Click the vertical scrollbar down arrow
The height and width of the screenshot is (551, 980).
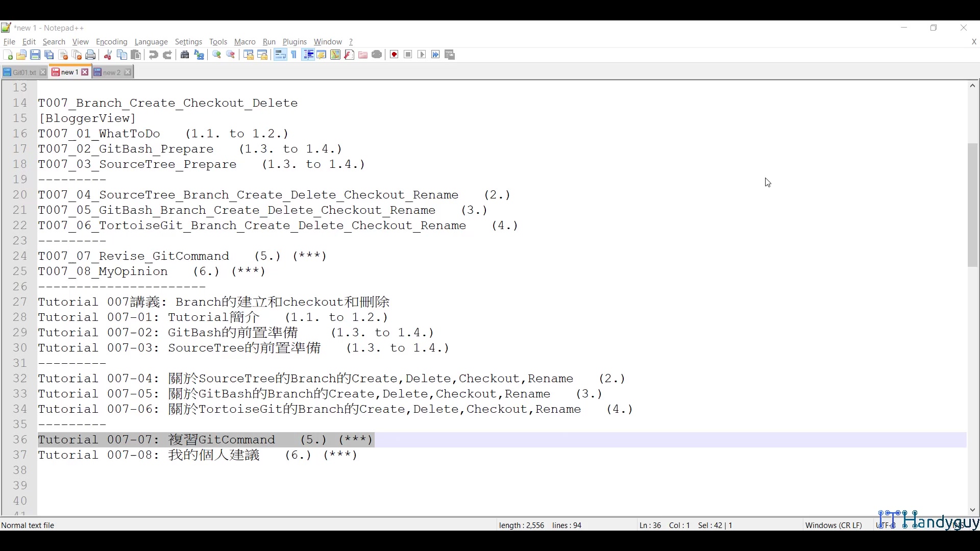pos(972,510)
